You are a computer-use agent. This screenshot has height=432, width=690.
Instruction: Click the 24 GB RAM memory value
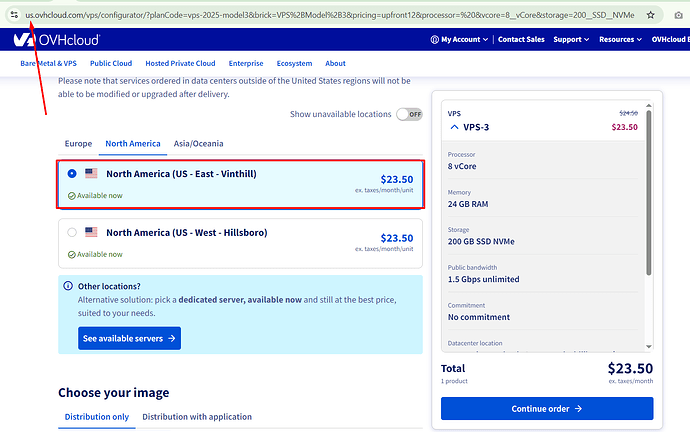coord(468,204)
